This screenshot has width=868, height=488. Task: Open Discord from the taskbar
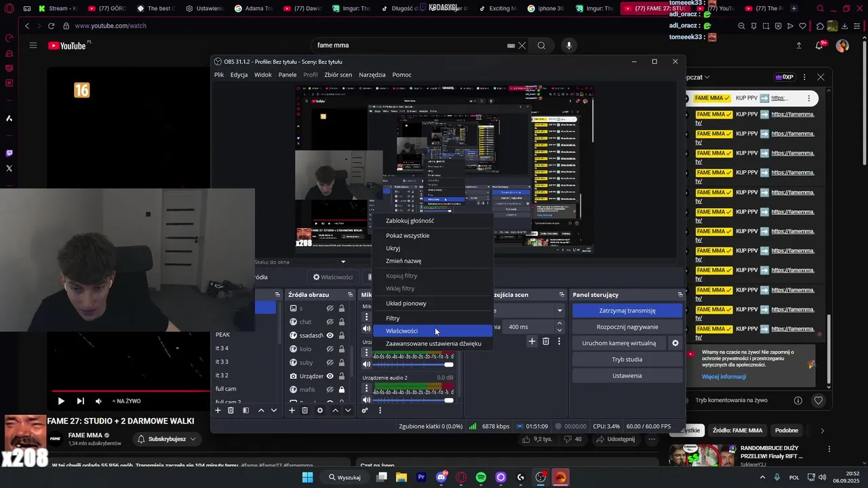tap(441, 477)
